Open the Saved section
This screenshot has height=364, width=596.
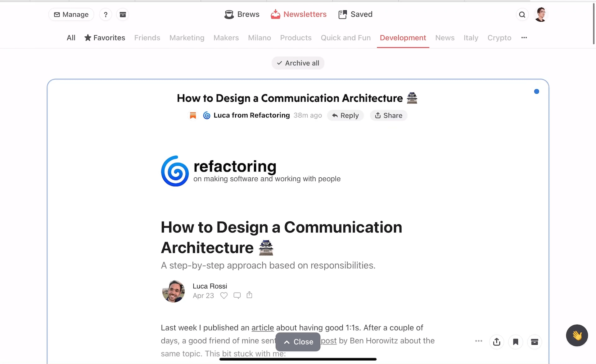(x=355, y=14)
